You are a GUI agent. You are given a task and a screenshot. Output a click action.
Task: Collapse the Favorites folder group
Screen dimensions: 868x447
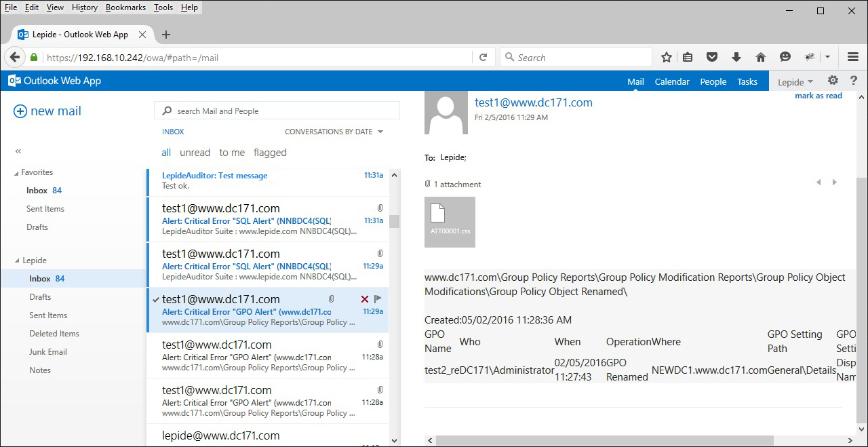click(17, 173)
